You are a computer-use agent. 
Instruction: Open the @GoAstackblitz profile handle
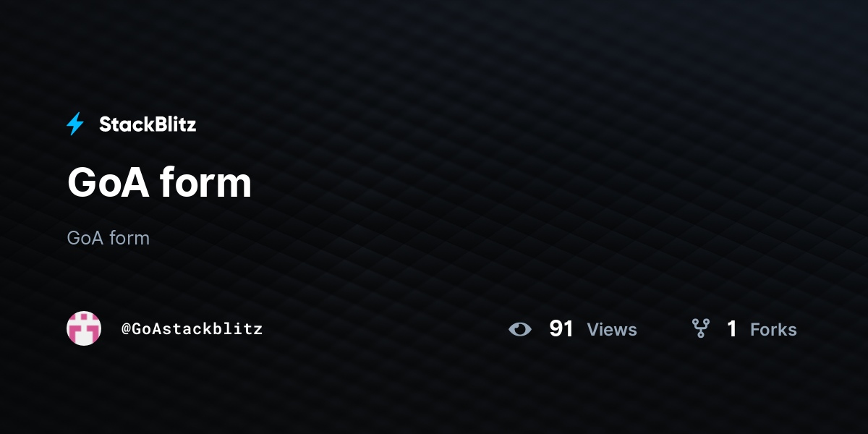pos(192,328)
